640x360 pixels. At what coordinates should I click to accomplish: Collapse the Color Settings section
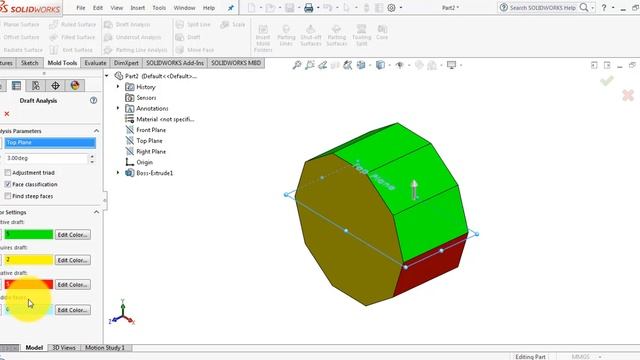pyautogui.click(x=96, y=212)
